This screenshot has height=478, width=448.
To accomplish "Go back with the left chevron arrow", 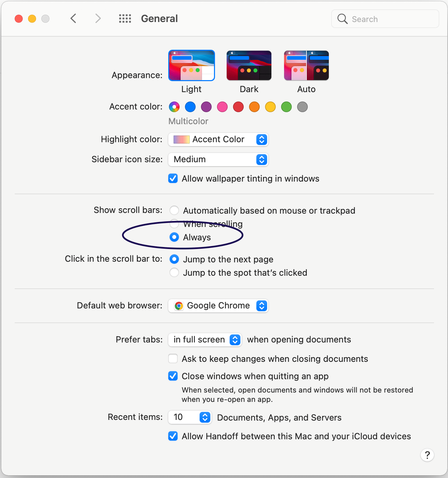I will (x=73, y=18).
